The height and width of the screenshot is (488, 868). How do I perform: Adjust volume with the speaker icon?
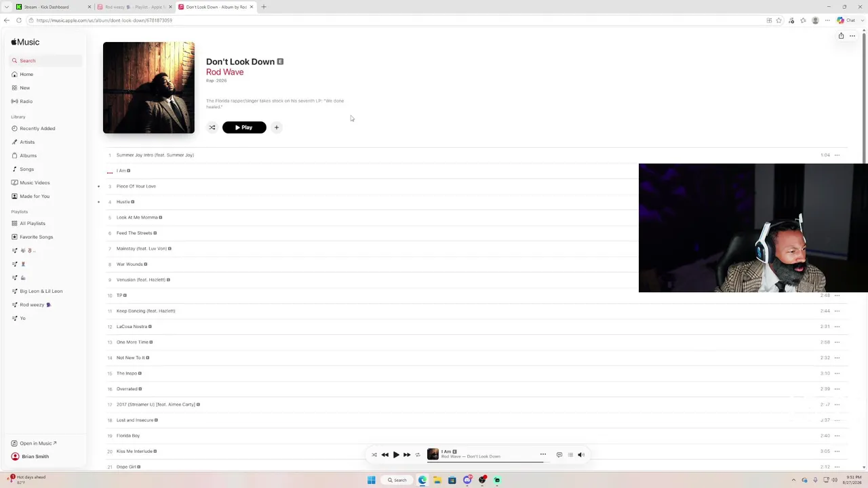point(581,455)
